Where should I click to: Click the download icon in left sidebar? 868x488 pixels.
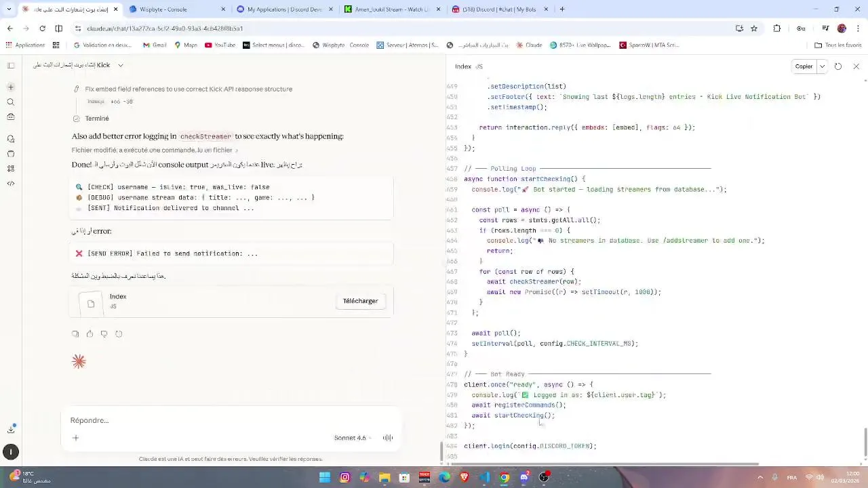coord(11,429)
